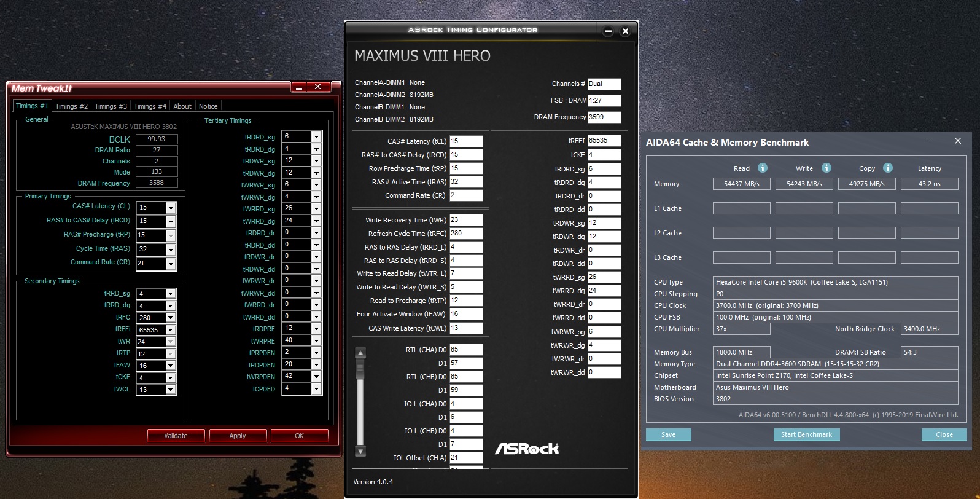Image resolution: width=980 pixels, height=499 pixels.
Task: Open Command Rate (CR) dropdown in Mem TweakIt
Action: point(171,264)
